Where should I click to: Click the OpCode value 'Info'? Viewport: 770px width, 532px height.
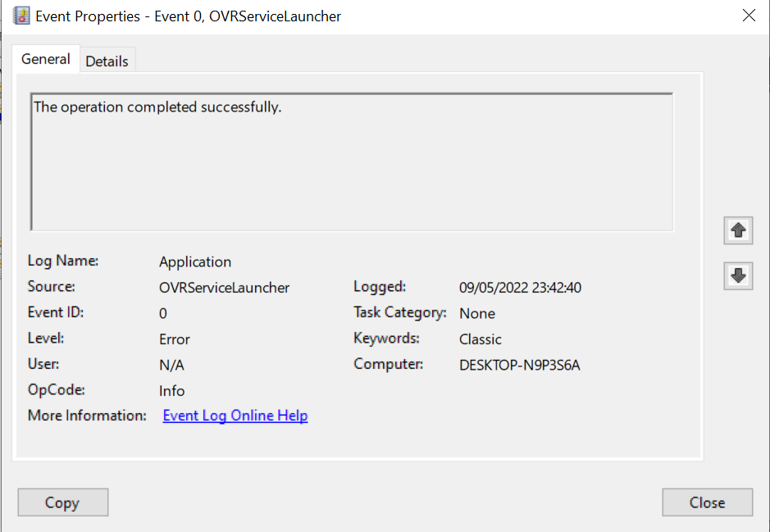[172, 391]
